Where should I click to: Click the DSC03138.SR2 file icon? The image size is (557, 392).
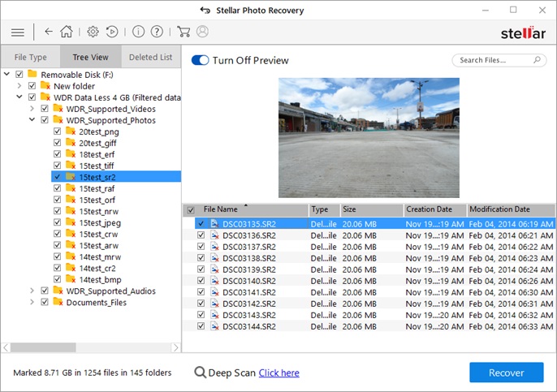214,258
